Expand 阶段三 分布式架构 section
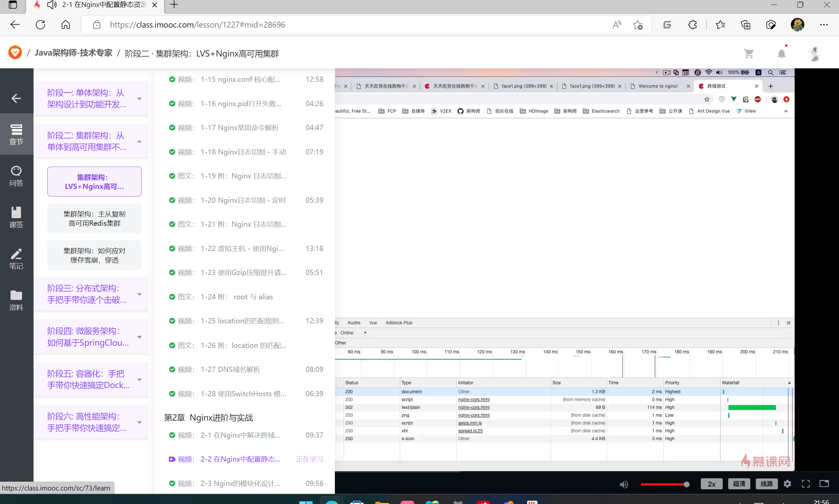Screen dimensions: 839x504 (x=139, y=294)
